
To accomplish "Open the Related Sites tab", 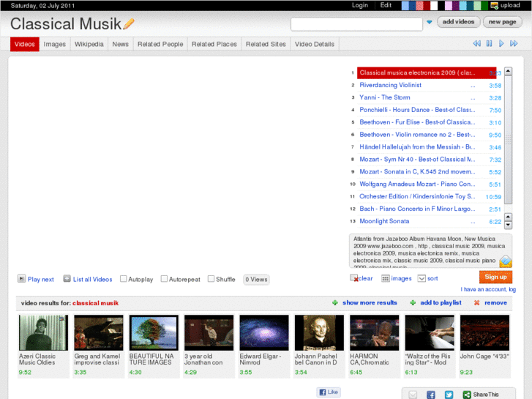I will click(266, 44).
